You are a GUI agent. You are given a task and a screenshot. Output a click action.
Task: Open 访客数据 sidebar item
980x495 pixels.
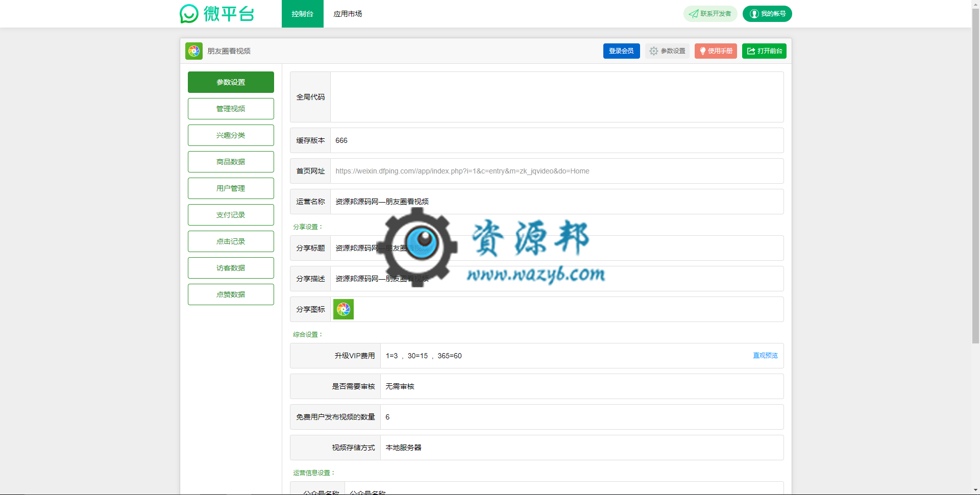231,268
